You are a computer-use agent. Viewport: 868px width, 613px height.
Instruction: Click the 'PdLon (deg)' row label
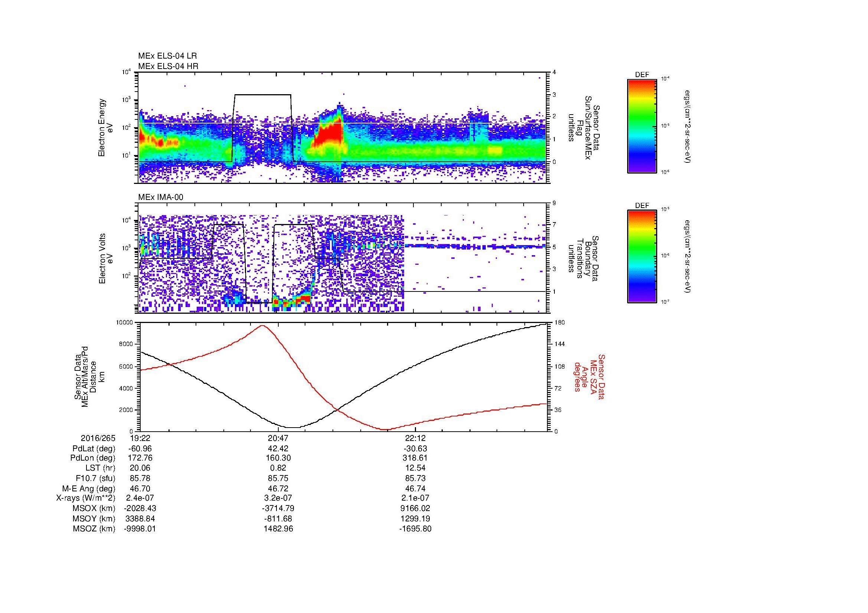(94, 458)
